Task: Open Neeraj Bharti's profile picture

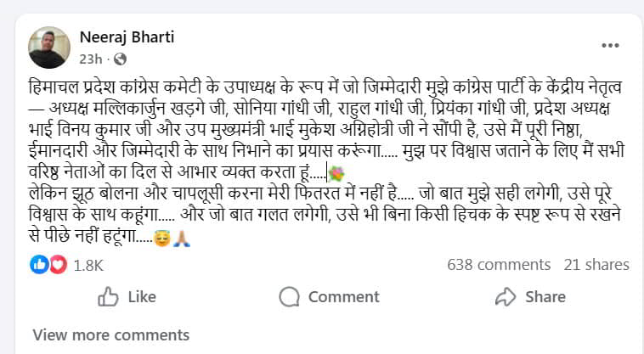Action: 49,47
